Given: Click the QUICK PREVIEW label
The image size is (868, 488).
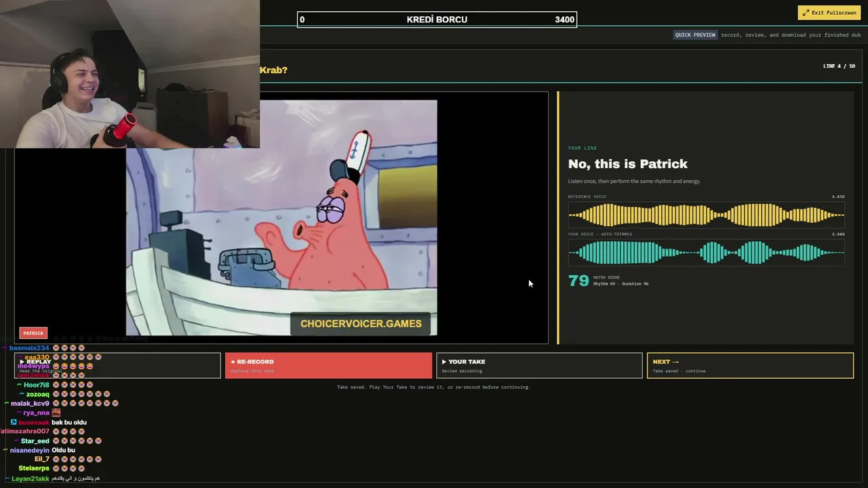Looking at the screenshot, I should coord(695,35).
